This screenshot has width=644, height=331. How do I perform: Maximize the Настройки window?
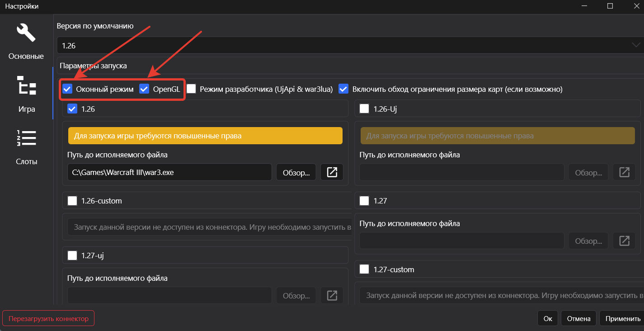pos(610,6)
